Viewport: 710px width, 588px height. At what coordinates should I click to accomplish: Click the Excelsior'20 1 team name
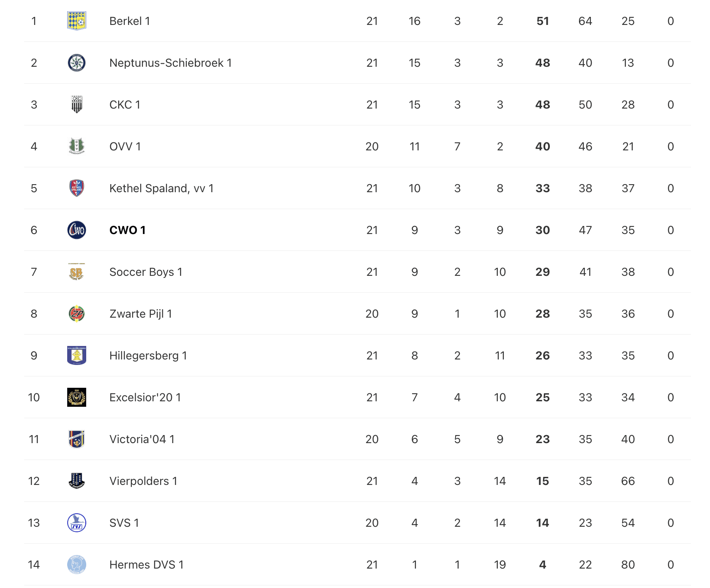(x=145, y=397)
